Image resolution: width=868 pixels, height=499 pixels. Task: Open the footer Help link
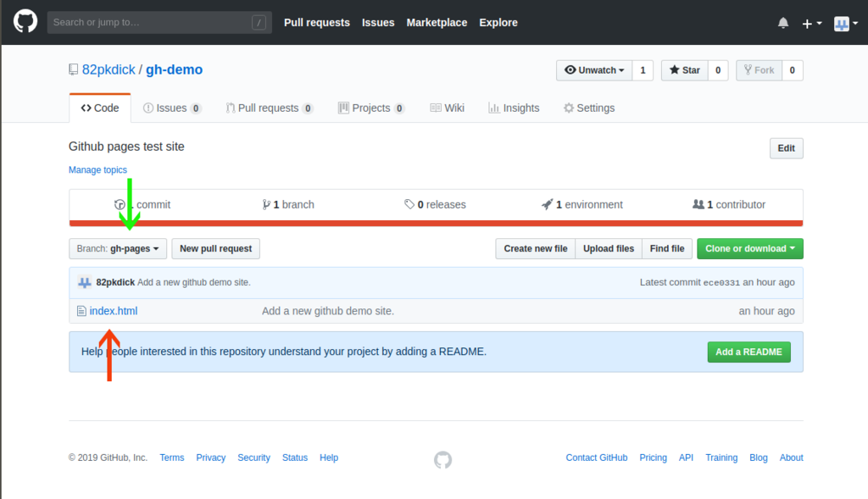pos(329,457)
